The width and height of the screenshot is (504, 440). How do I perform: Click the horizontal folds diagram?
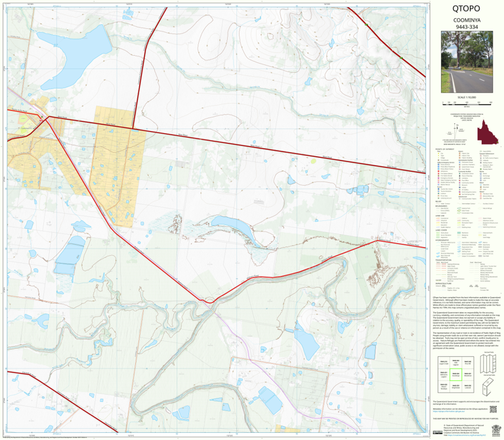coord(488,387)
